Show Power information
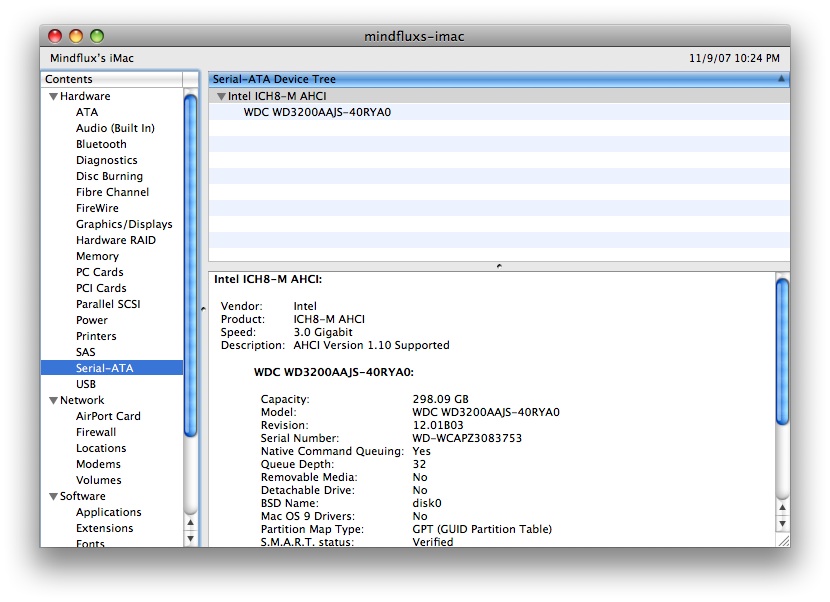 point(92,320)
